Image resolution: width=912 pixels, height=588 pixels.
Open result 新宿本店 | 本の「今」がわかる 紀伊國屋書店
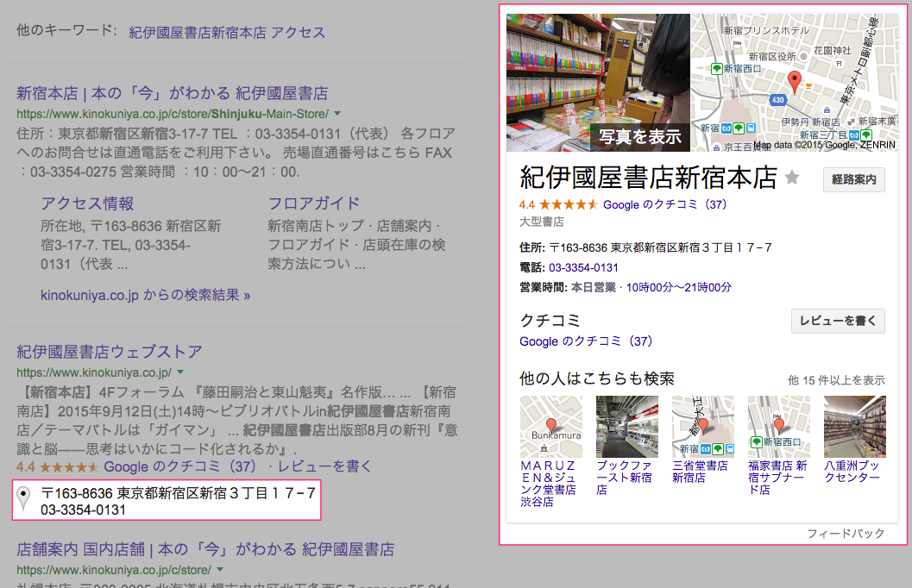tap(173, 93)
